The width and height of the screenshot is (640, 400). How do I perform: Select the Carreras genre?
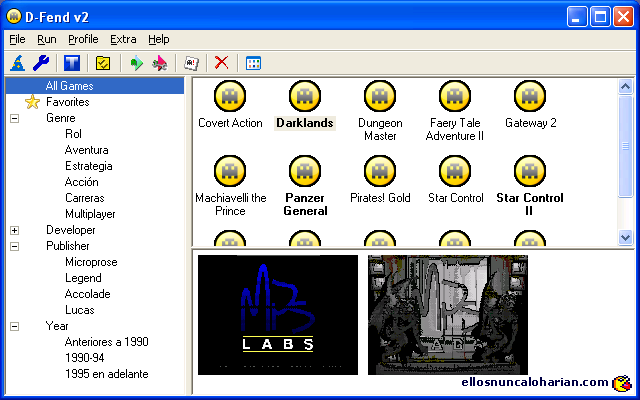coord(84,198)
